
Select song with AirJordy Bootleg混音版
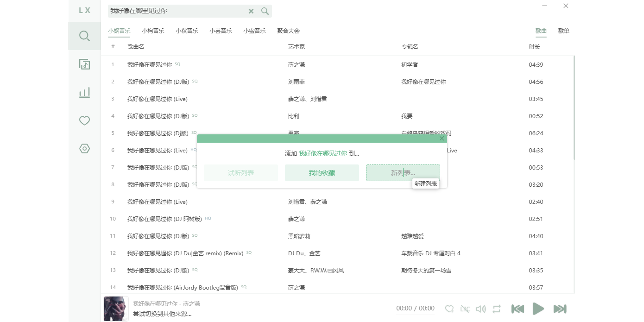[x=183, y=288]
